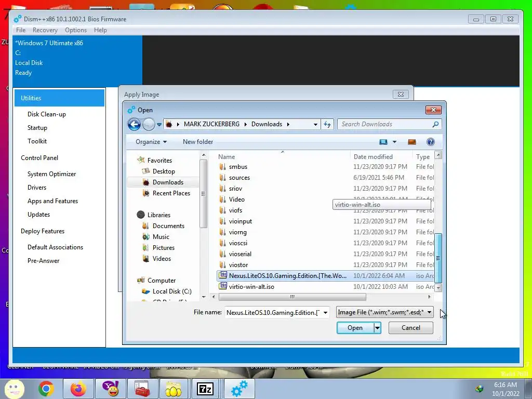Select Local Disk (C:) in navigation pane
Image resolution: width=532 pixels, height=399 pixels.
coord(171,291)
